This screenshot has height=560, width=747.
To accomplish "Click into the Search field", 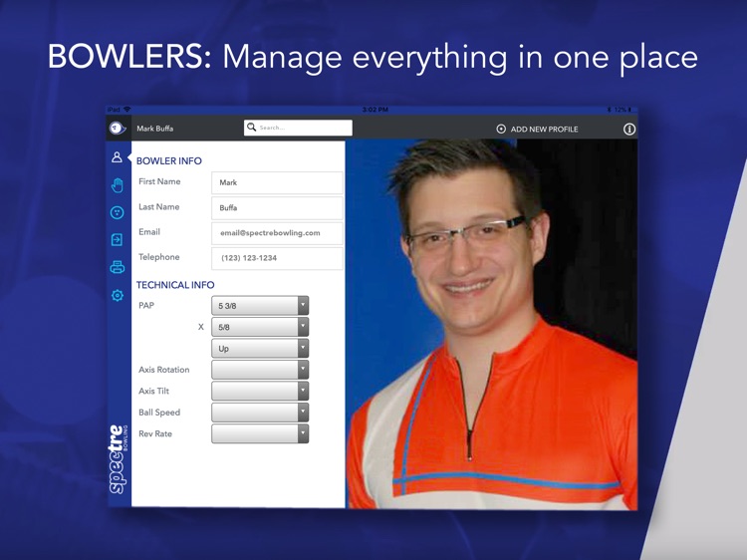I will [x=298, y=128].
